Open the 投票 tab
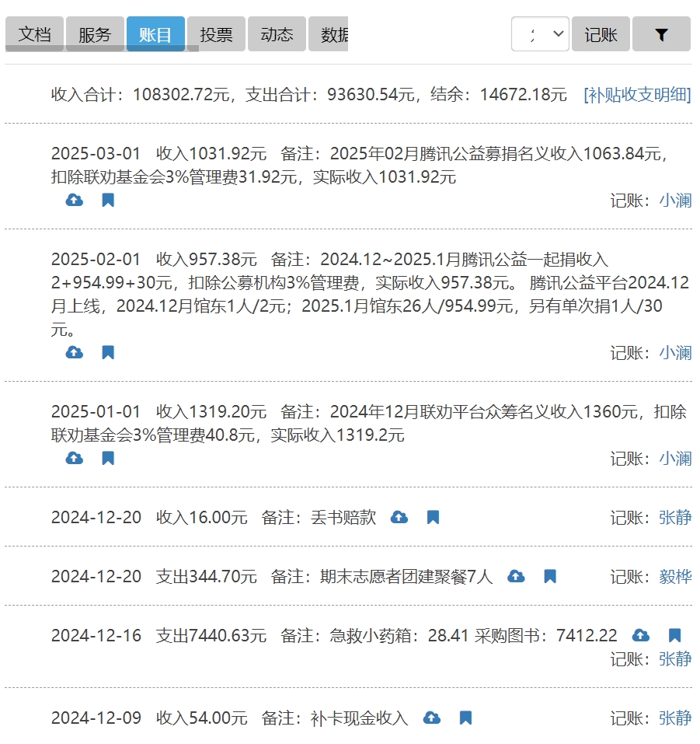Screen dimensions: 700x744 tap(216, 34)
